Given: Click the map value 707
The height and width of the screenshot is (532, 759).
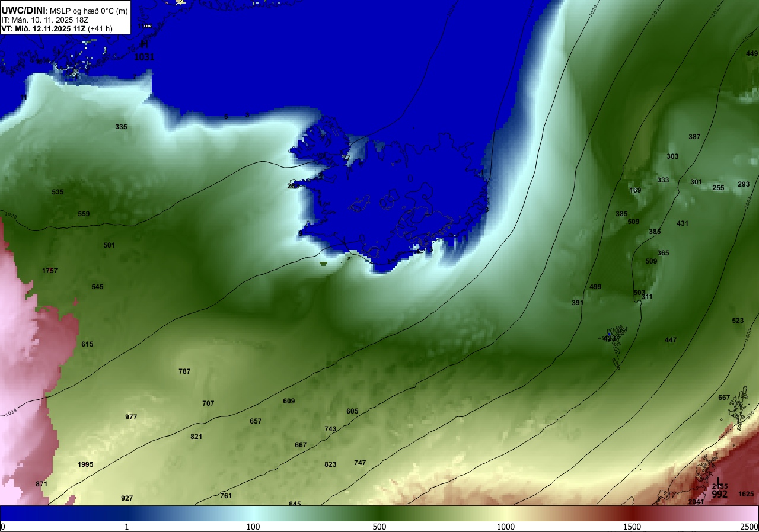Looking at the screenshot, I should point(208,403).
